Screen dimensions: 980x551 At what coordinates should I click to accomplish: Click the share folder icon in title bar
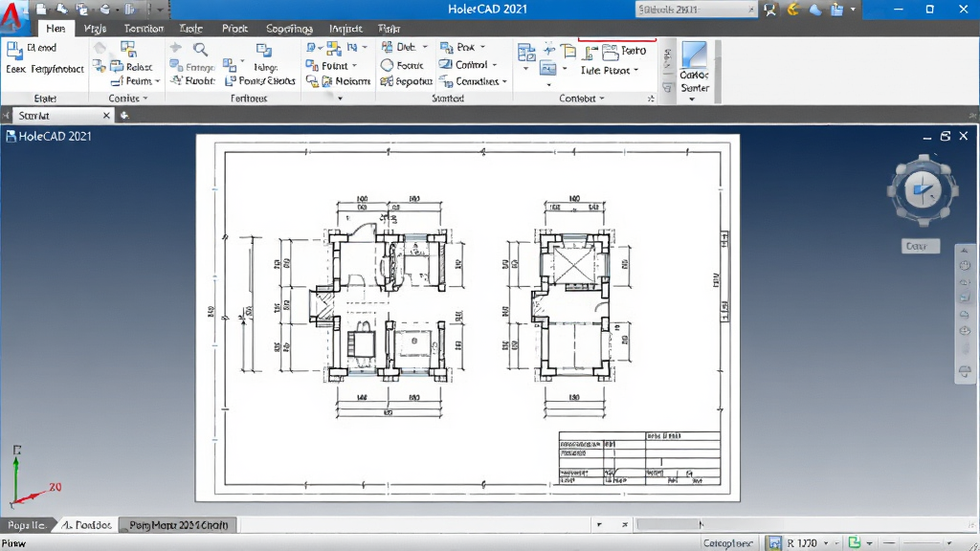tap(836, 10)
